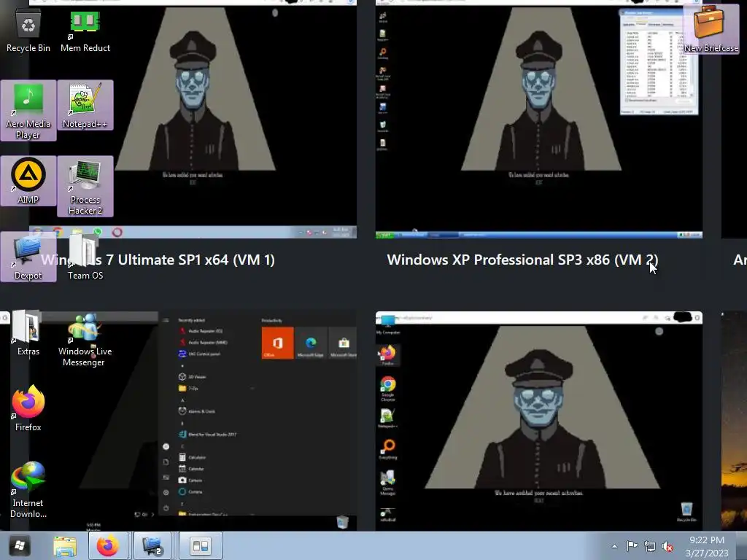Click the Camera entry in VM Start menu
Screen dimensions: 747x560
click(190, 480)
